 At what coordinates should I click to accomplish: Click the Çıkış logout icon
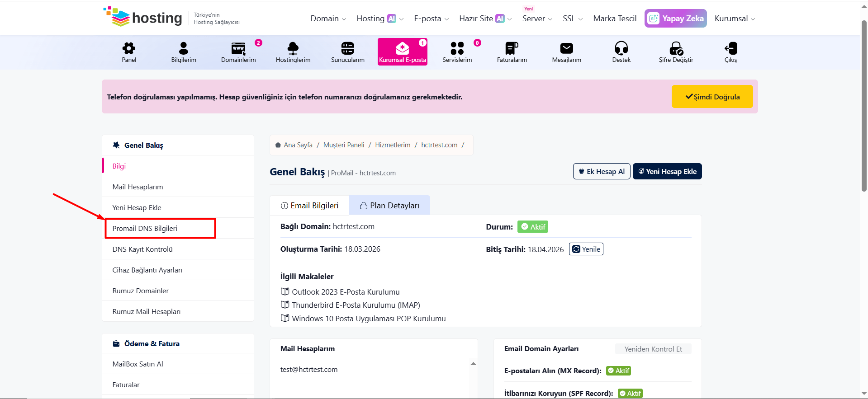731,48
